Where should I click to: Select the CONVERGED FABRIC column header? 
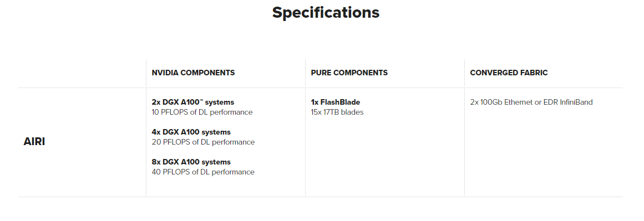pos(509,73)
